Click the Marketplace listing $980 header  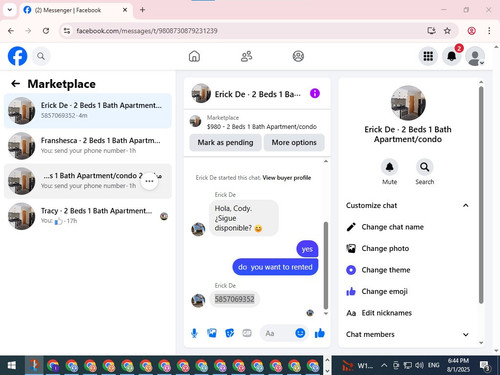[x=257, y=122]
